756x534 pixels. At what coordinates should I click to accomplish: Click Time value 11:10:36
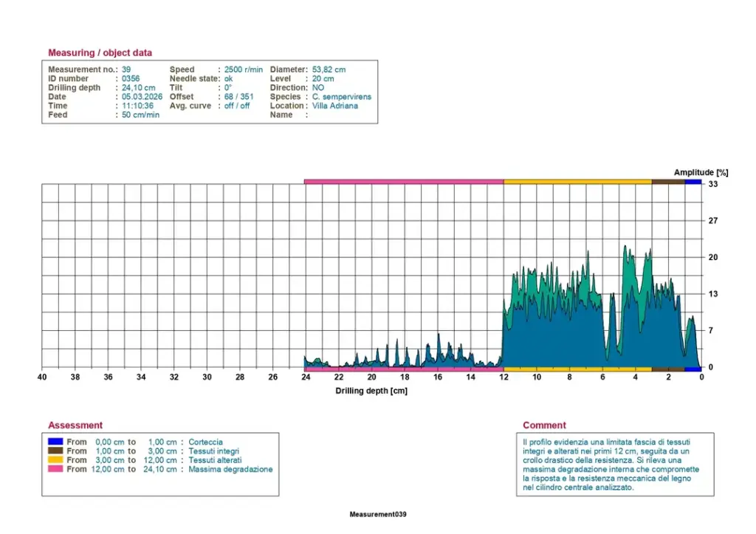(137, 106)
